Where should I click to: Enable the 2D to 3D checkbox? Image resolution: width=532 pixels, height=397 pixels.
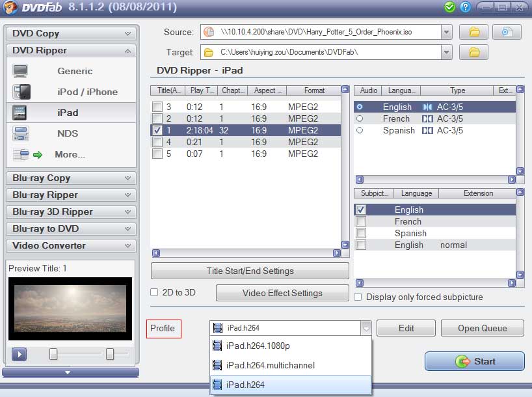[x=154, y=292]
